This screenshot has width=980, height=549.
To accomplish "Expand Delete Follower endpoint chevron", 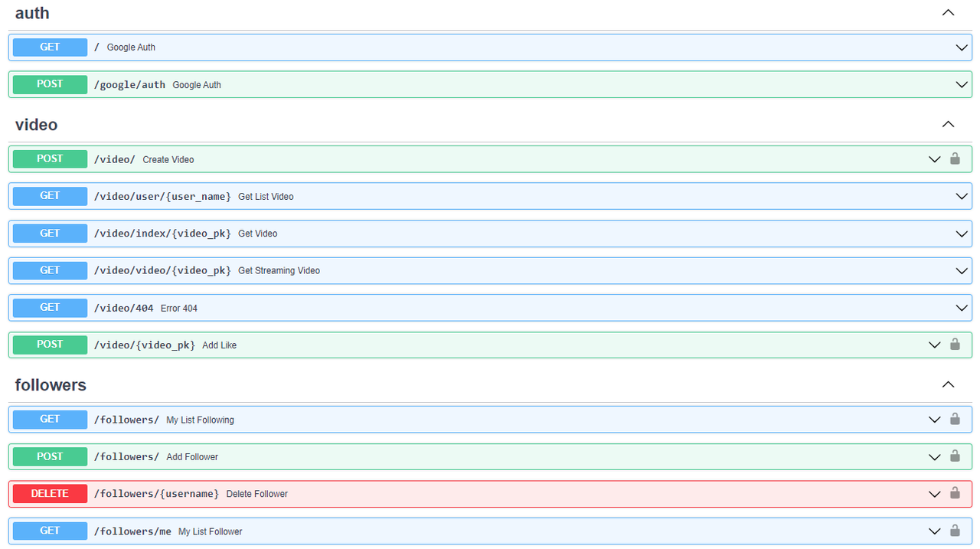I will point(934,494).
